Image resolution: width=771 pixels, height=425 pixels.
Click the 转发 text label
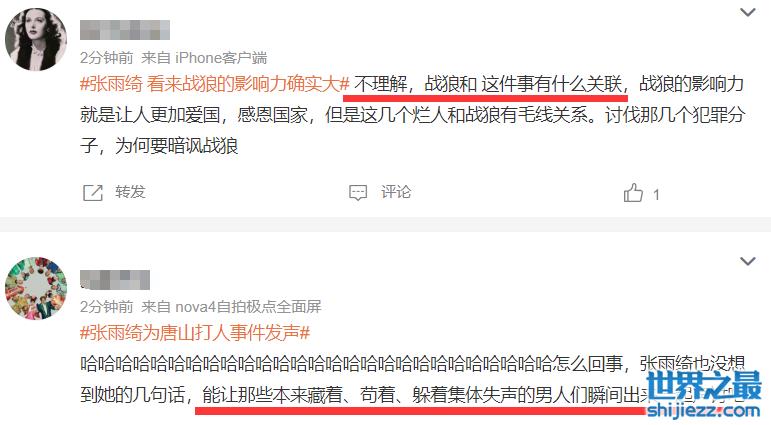pyautogui.click(x=130, y=192)
